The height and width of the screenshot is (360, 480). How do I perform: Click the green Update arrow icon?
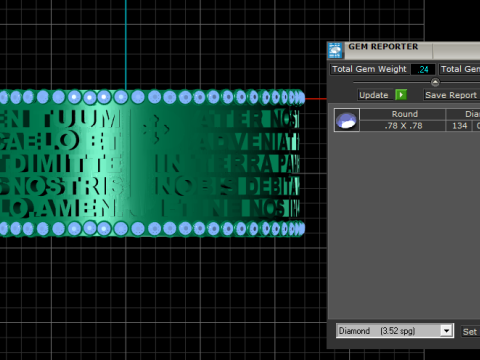(x=401, y=95)
